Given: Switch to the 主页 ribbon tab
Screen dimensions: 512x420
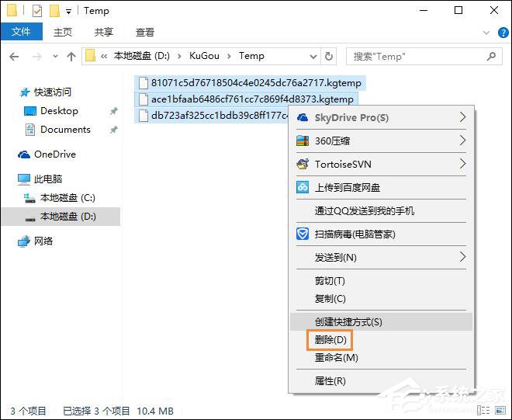Looking at the screenshot, I should pos(63,32).
